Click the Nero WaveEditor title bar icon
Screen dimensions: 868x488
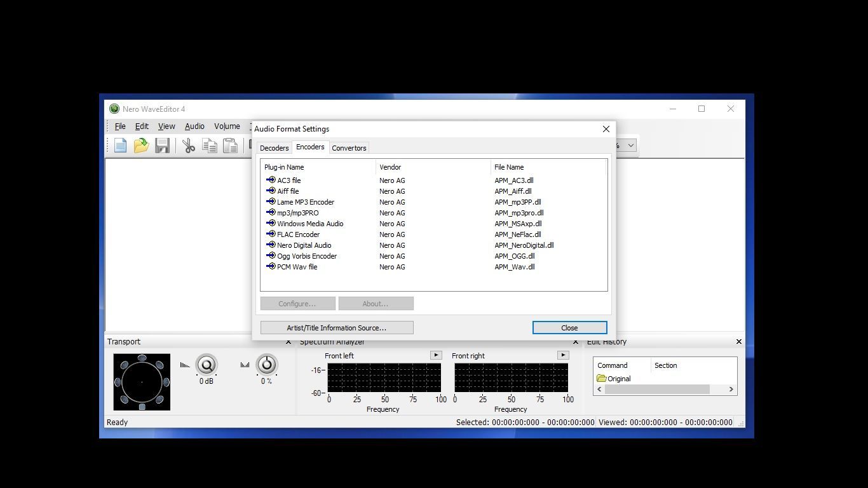(x=114, y=109)
